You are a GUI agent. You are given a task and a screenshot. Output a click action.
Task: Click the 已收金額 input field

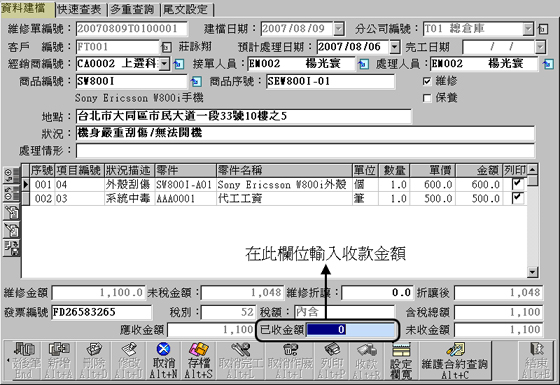[x=351, y=329]
